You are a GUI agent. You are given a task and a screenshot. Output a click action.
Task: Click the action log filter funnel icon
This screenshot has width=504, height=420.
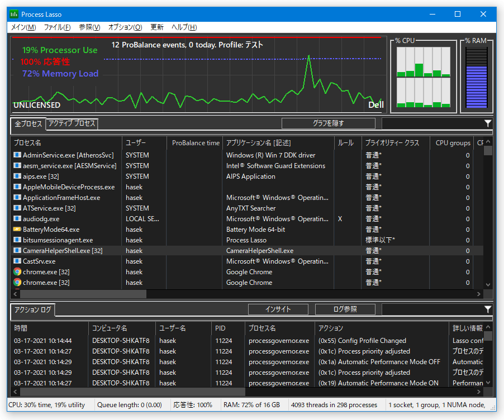[488, 309]
